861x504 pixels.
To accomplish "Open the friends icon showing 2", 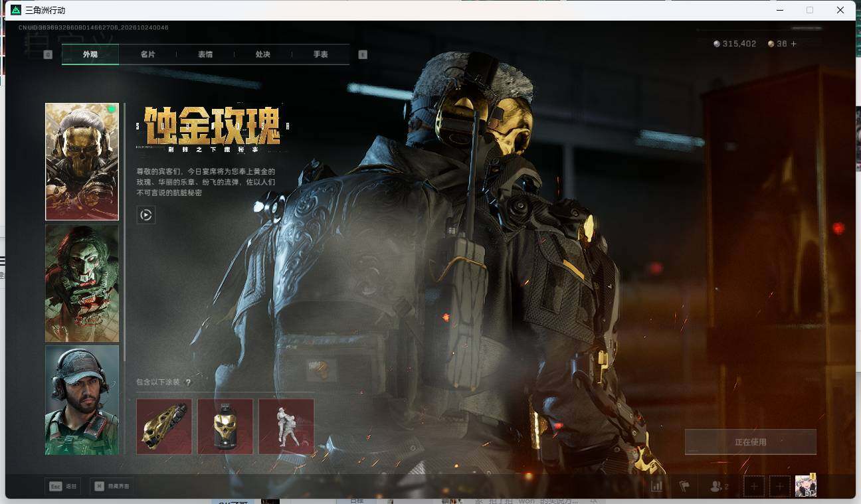I will pyautogui.click(x=719, y=486).
